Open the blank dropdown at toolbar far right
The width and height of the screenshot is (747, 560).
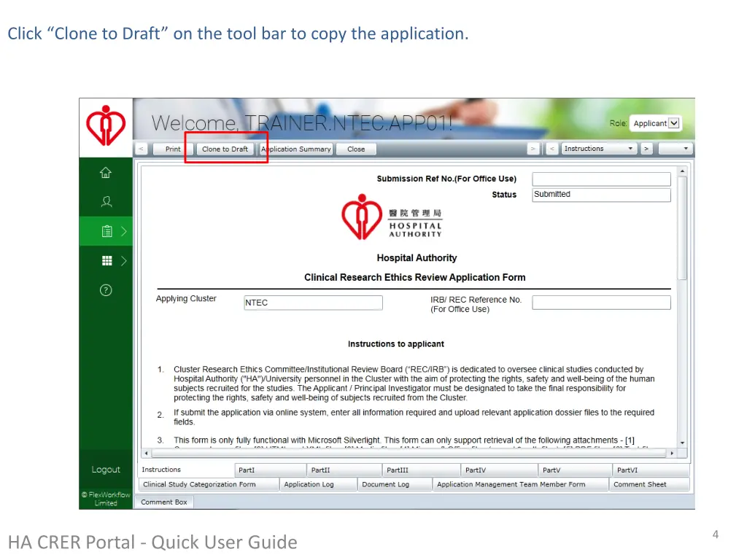[x=676, y=149]
